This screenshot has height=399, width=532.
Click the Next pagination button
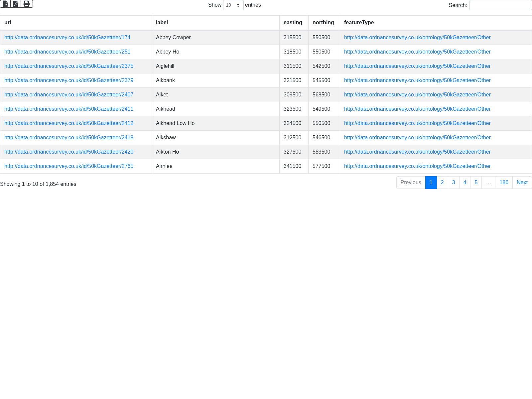(x=522, y=183)
